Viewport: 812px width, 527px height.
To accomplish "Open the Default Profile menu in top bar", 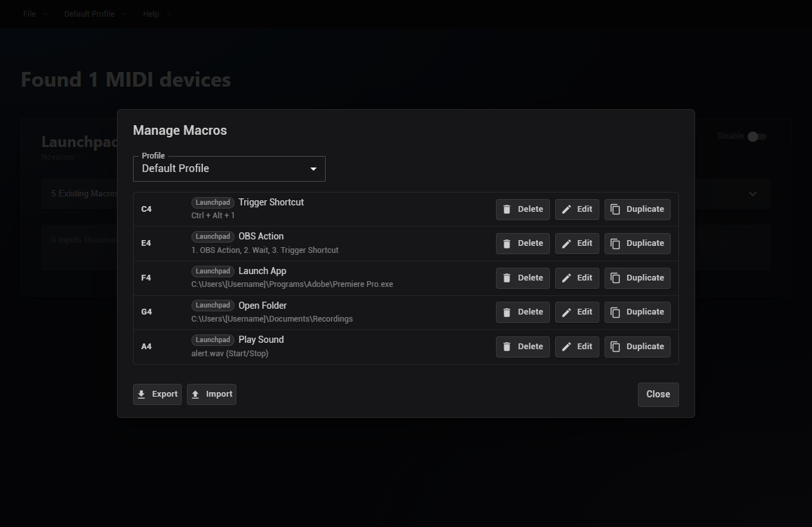I will (95, 14).
